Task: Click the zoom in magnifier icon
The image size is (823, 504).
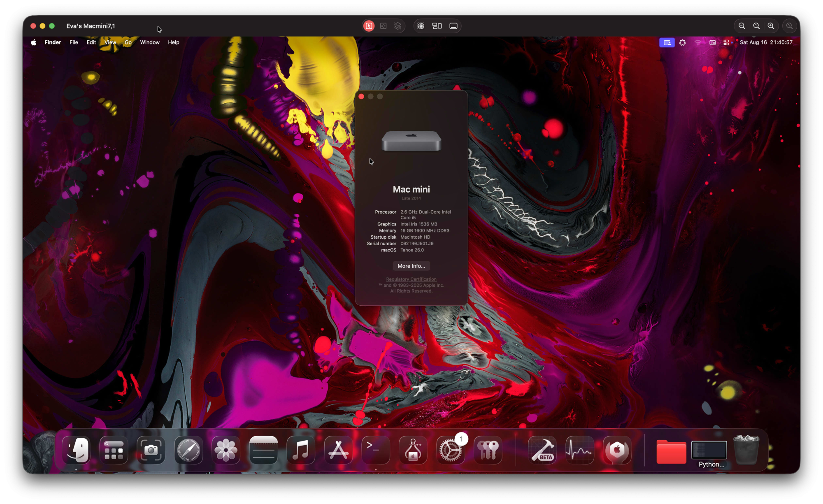Action: point(771,26)
